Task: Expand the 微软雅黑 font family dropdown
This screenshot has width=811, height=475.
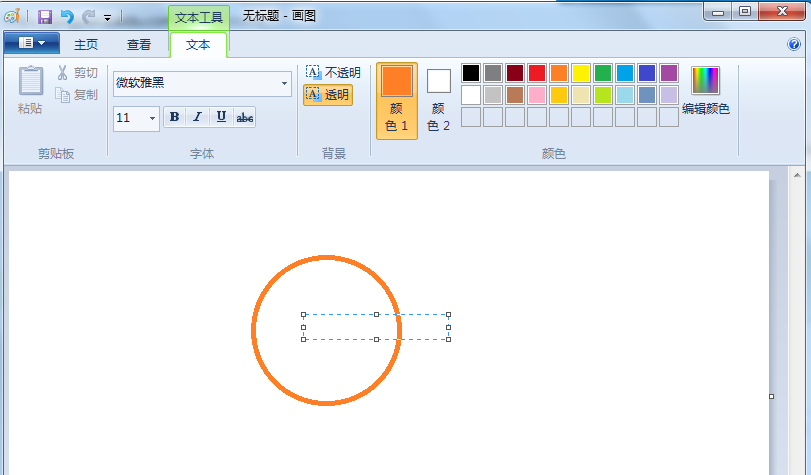Action: 284,83
